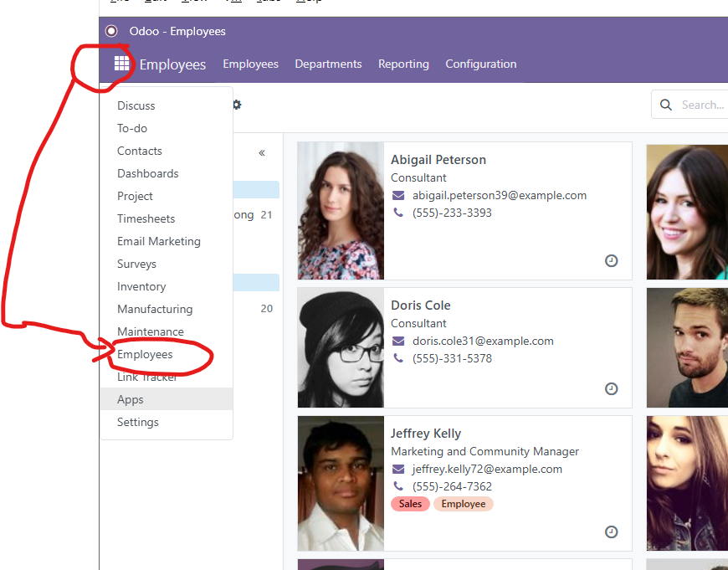Screen dimensions: 728x570
Task: Click the gear settings icon beside the menu
Action: click(x=237, y=105)
